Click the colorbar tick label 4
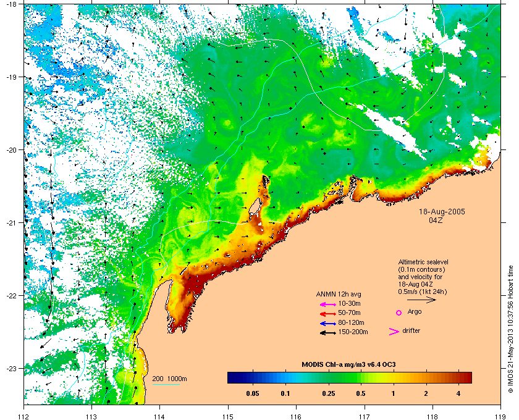Image resolution: width=519 pixels, height=420 pixels. point(458,394)
